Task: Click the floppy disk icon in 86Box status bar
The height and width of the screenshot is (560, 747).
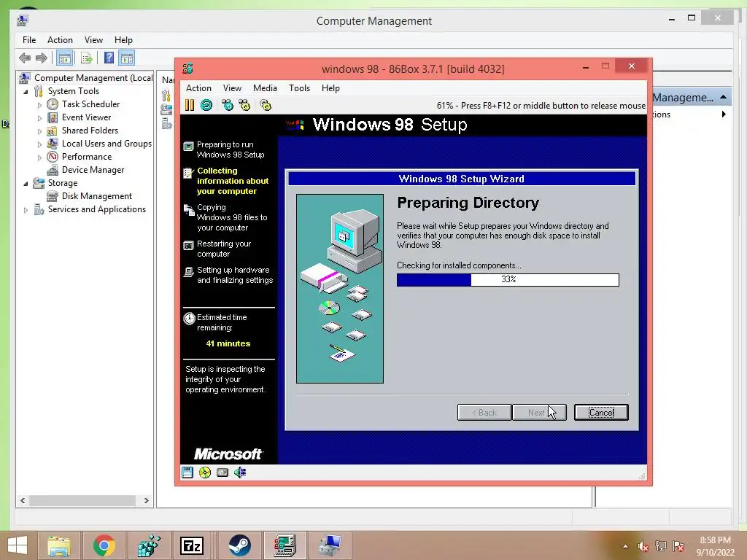Action: (x=187, y=472)
